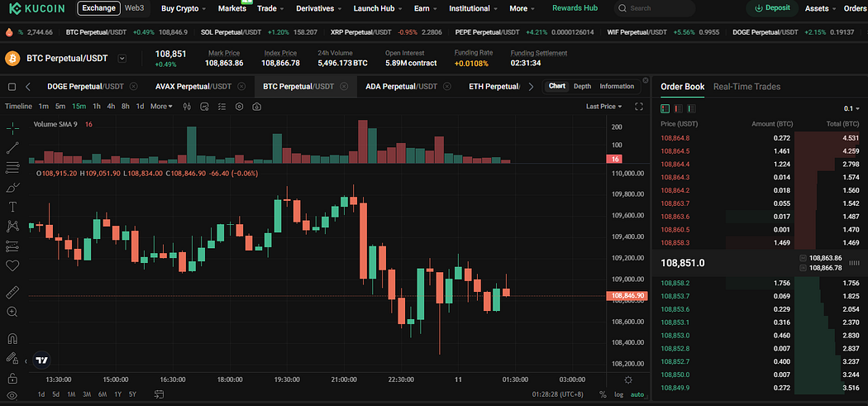Open the Real-Time Trades tab
868x406 pixels.
tap(746, 86)
